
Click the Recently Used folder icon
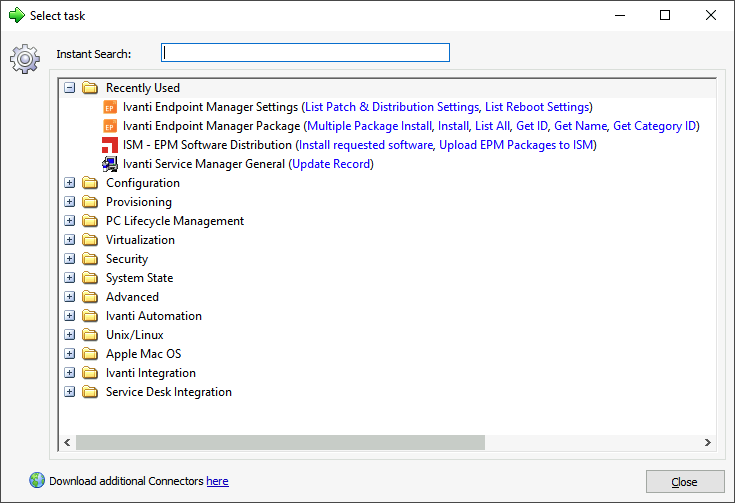coord(90,88)
